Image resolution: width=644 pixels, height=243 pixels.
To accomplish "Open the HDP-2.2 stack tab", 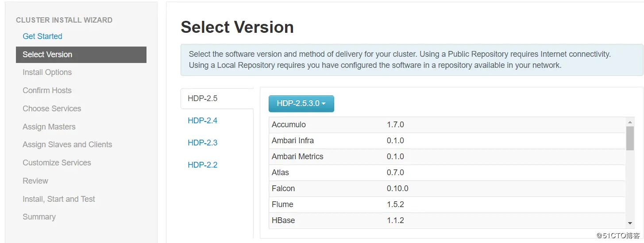I will (203, 165).
